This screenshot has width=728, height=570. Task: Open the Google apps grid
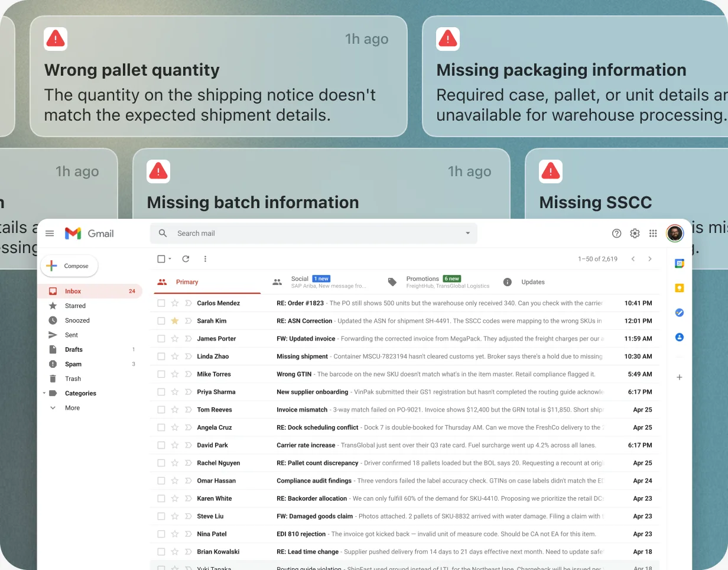pos(653,234)
